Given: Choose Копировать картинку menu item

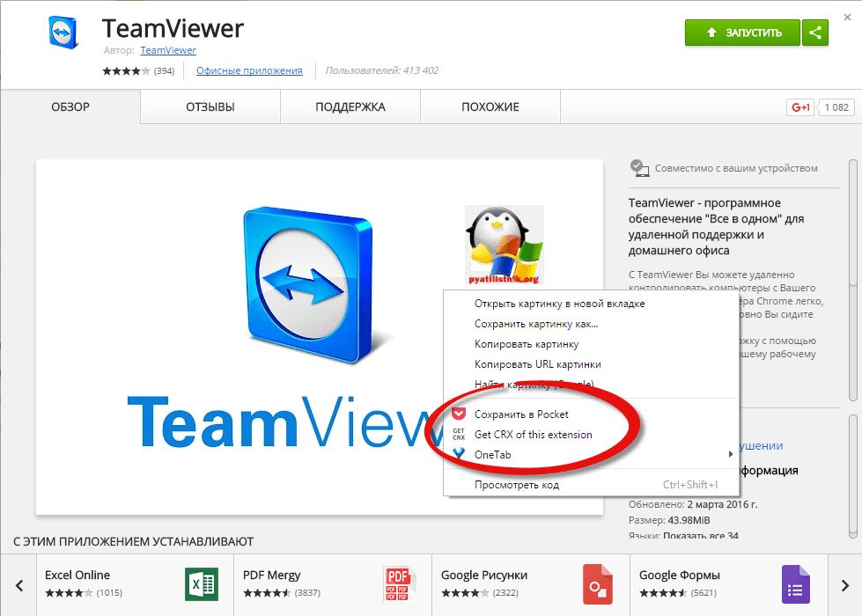Looking at the screenshot, I should point(592,344).
